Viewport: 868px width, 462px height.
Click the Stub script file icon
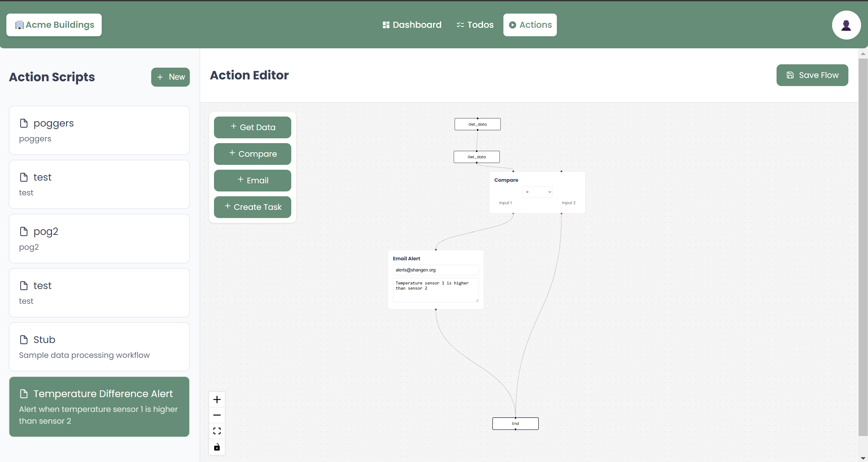[24, 340]
